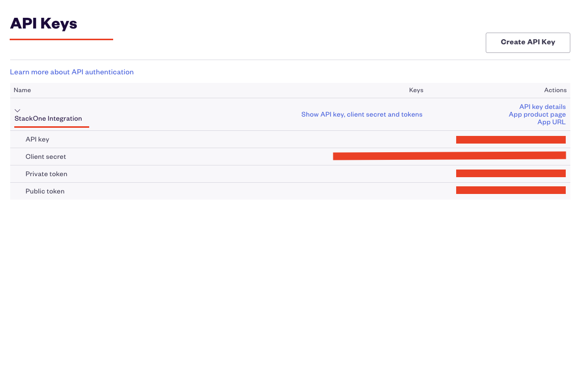
Task: Open API key details link
Action: click(x=542, y=106)
